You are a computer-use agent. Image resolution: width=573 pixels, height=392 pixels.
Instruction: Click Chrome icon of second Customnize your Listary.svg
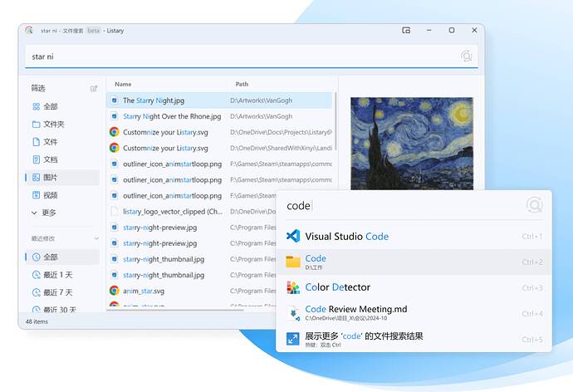pyautogui.click(x=115, y=148)
